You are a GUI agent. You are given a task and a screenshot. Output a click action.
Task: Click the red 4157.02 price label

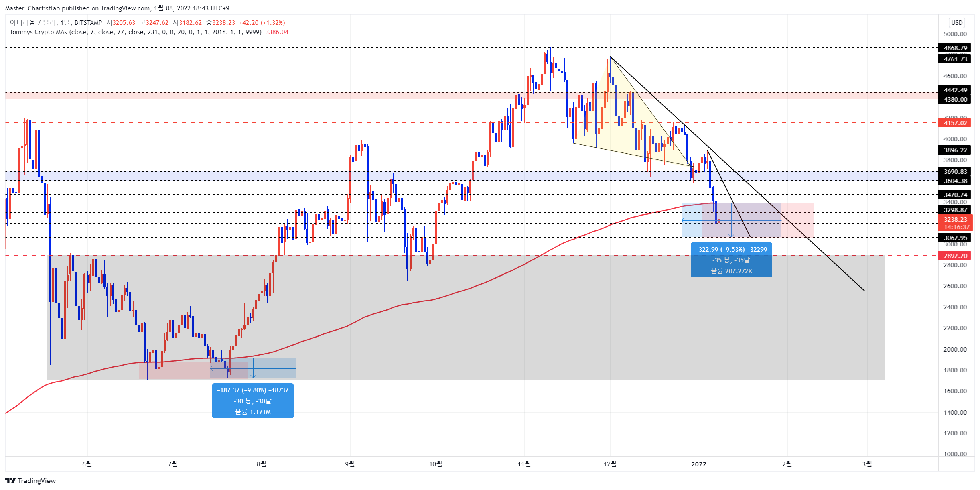[955, 123]
